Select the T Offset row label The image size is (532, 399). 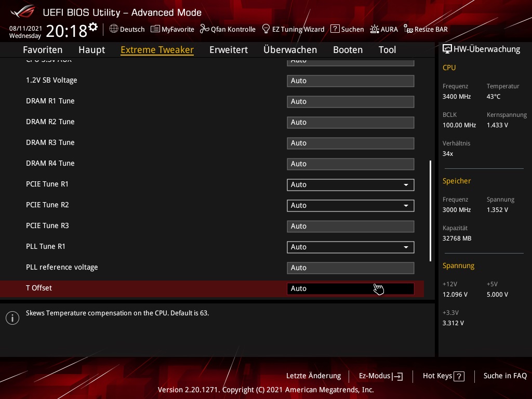tap(39, 288)
